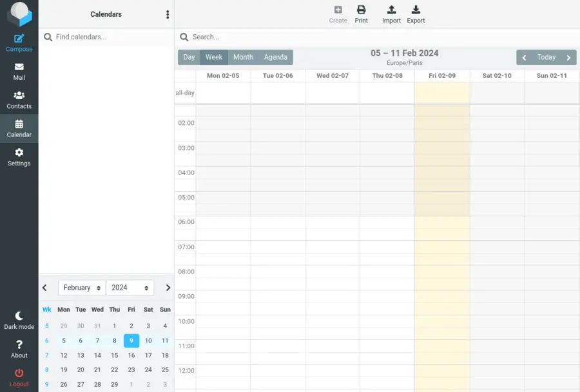
Task: Switch to Month view
Action: tap(243, 57)
